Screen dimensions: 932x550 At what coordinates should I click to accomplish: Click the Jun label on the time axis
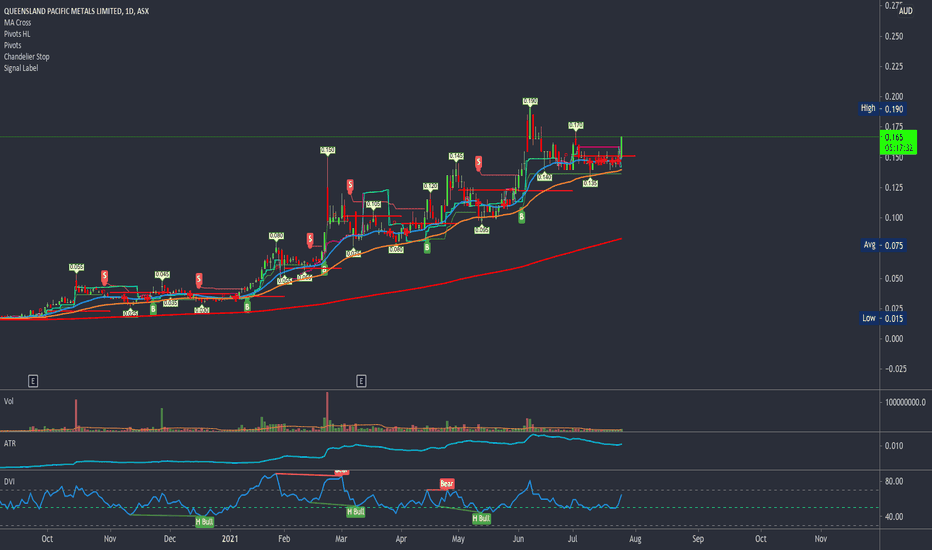pyautogui.click(x=518, y=539)
